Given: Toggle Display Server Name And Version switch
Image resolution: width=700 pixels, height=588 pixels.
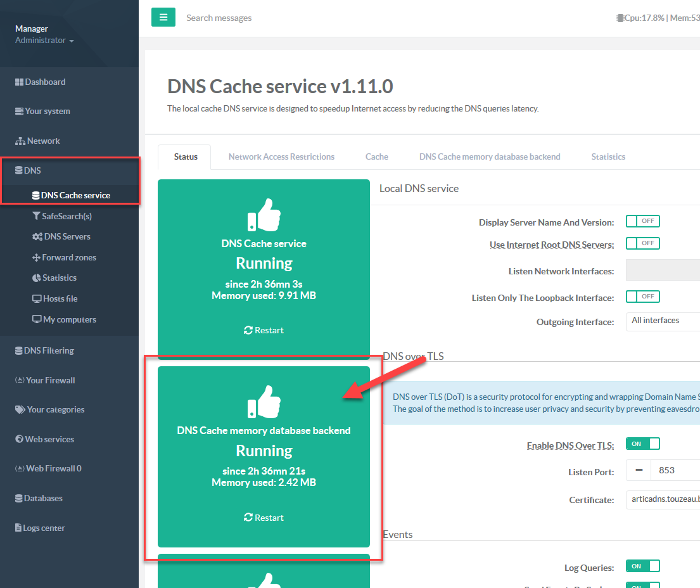Looking at the screenshot, I should 642,221.
